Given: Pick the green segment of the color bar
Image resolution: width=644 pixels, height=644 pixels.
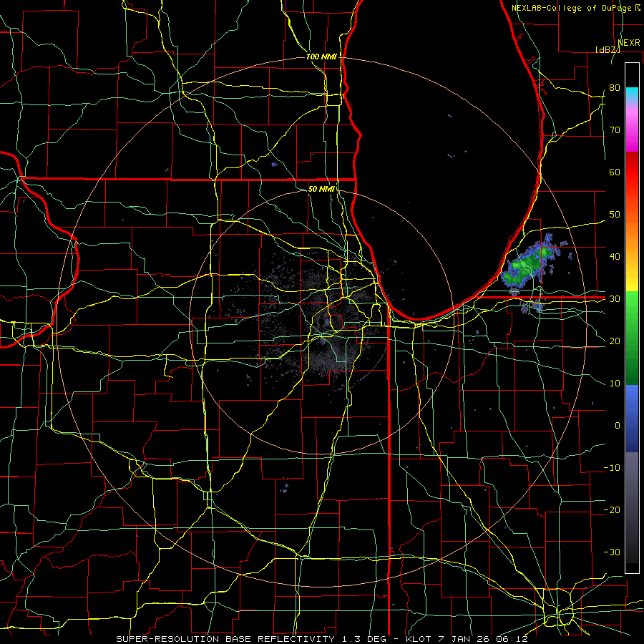Looking at the screenshot, I should click(632, 339).
